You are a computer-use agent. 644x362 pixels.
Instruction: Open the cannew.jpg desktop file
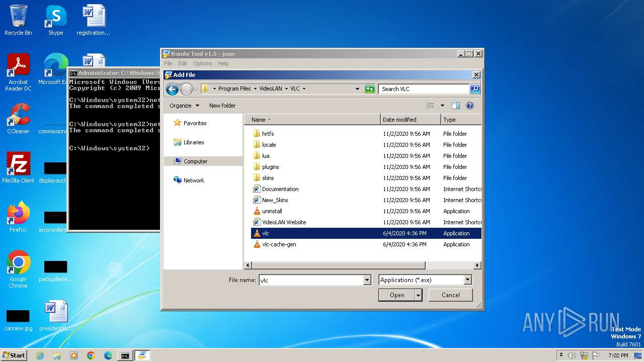(x=18, y=320)
